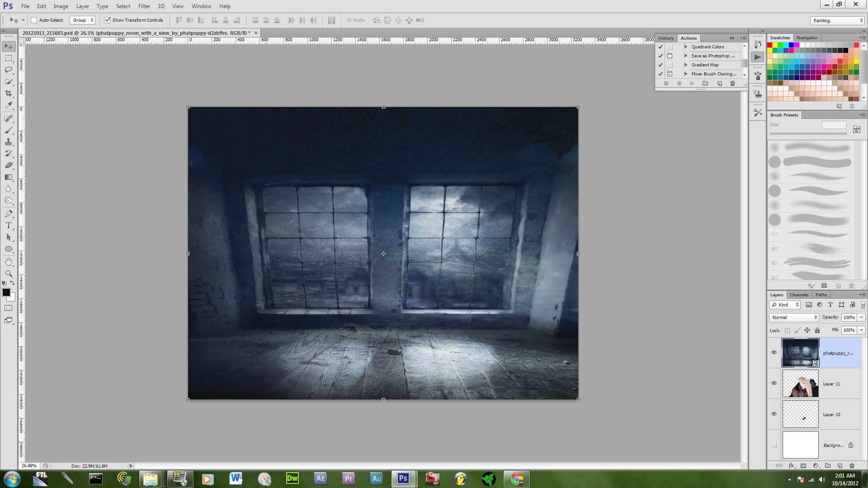
Task: Select the Rectangular Marquee tool
Action: pos(9,58)
